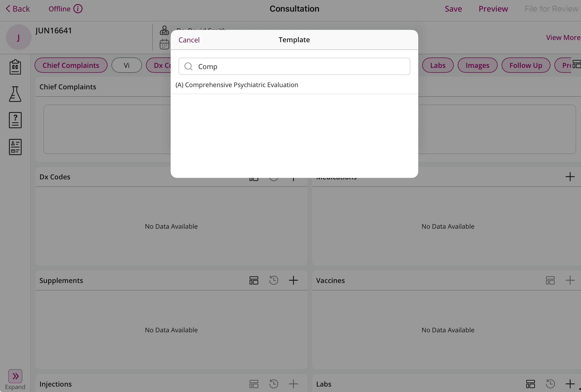Viewport: 581px width, 392px height.
Task: Select the questionnaire sidebar icon
Action: pyautogui.click(x=15, y=120)
